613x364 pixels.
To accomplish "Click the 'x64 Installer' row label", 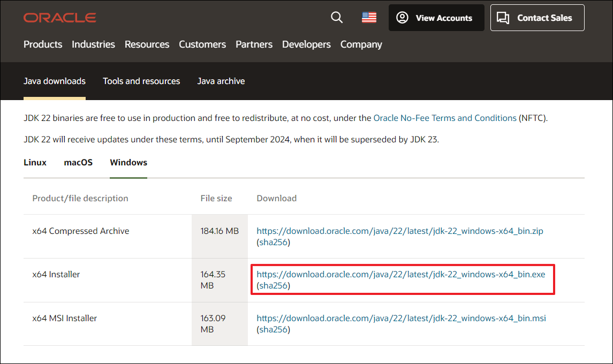I will 56,274.
